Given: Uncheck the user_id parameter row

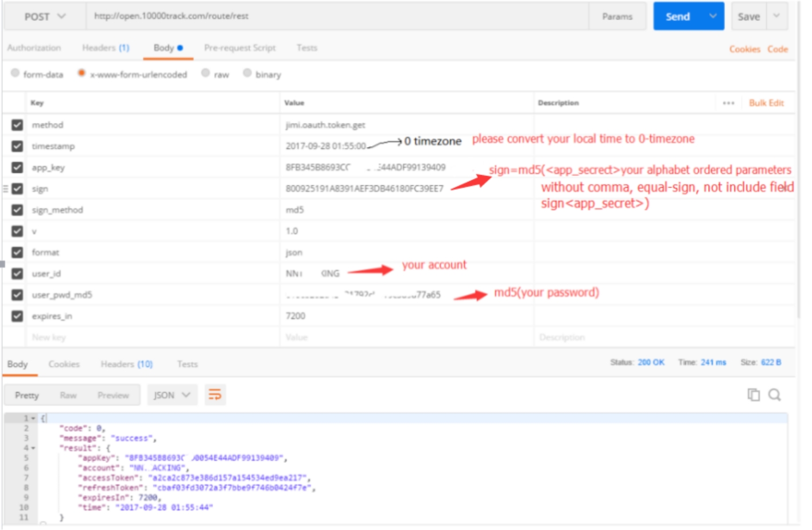Looking at the screenshot, I should coord(17,274).
